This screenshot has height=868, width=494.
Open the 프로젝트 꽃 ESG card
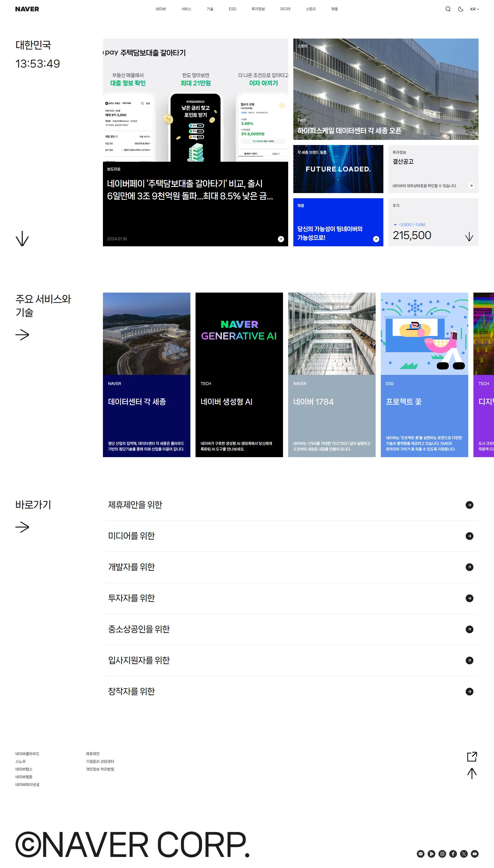pos(425,375)
